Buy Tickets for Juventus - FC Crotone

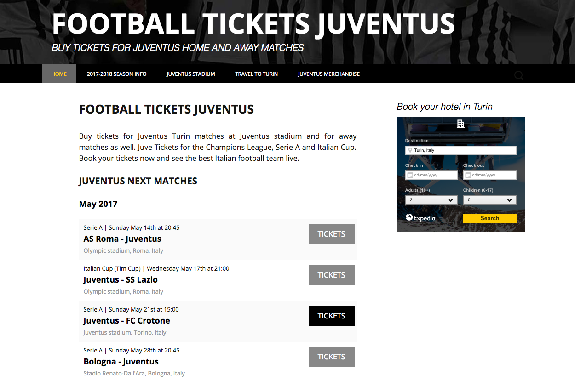click(331, 316)
